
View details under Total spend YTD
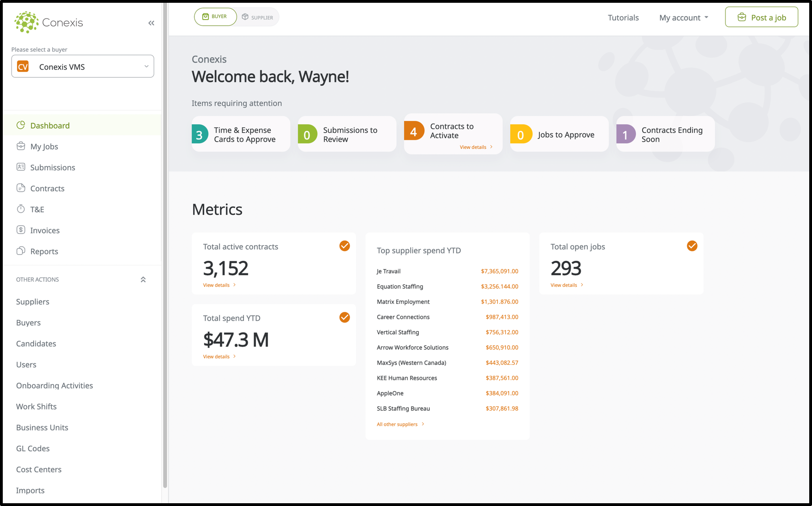(x=219, y=356)
